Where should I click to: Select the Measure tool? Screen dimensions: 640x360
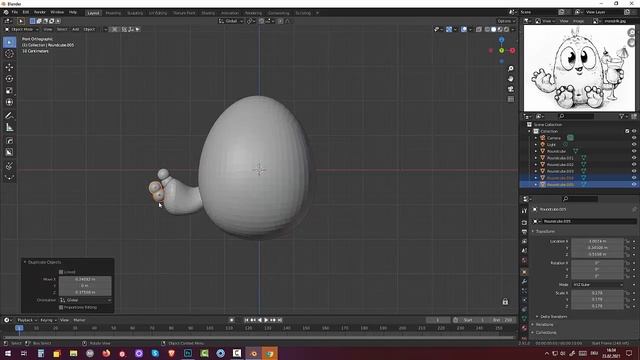[x=9, y=128]
